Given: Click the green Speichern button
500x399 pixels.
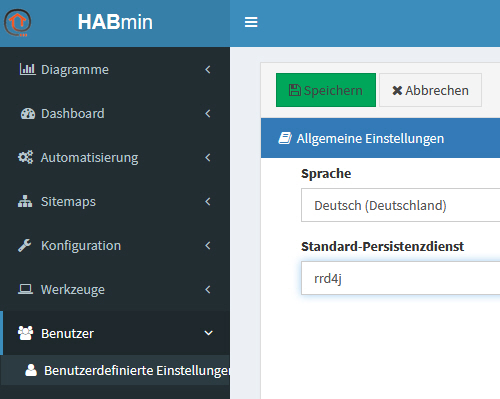Looking at the screenshot, I should (x=326, y=90).
